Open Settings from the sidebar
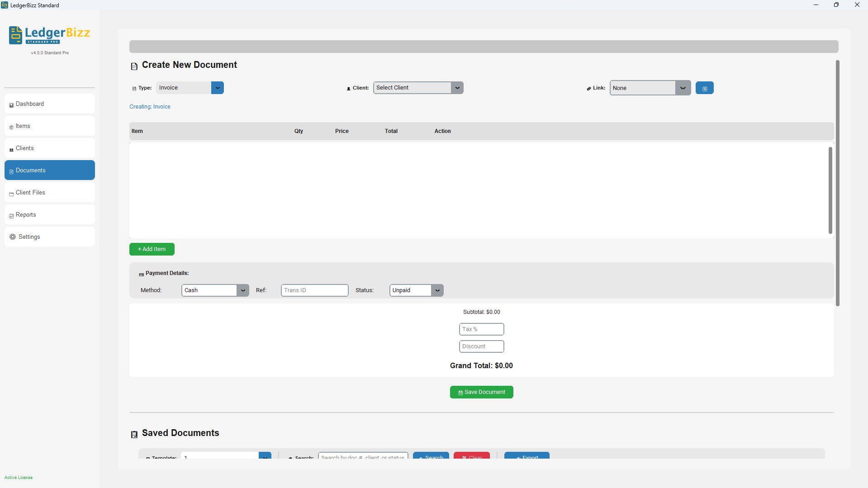 pyautogui.click(x=50, y=237)
